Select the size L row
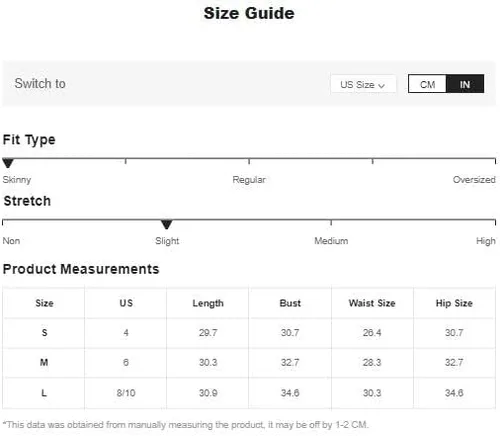This screenshot has height=436, width=500. pos(249,393)
